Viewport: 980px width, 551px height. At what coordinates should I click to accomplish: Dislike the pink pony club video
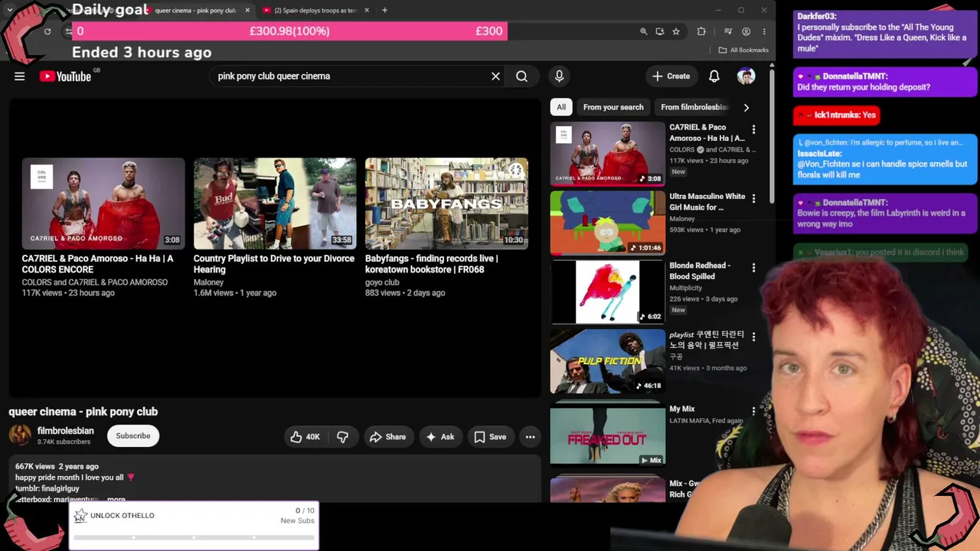pyautogui.click(x=342, y=437)
